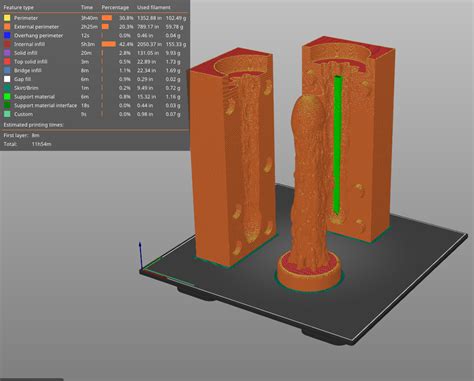This screenshot has height=381, width=474.
Task: Select the left mold half on the bed
Action: [213, 160]
